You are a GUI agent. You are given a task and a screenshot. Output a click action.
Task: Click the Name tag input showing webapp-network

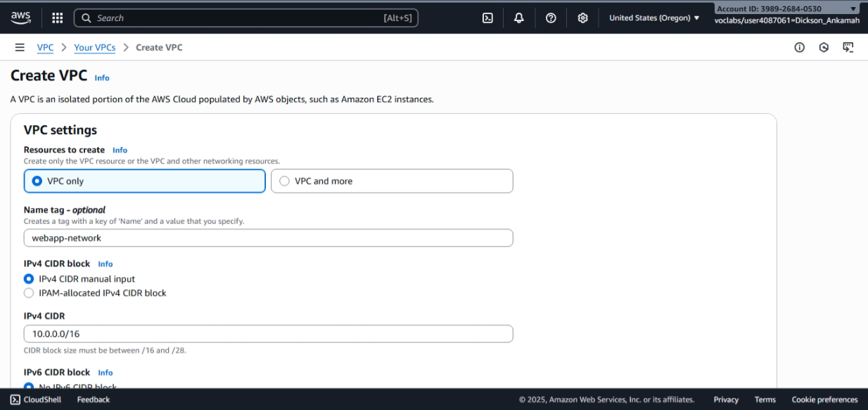(x=268, y=238)
